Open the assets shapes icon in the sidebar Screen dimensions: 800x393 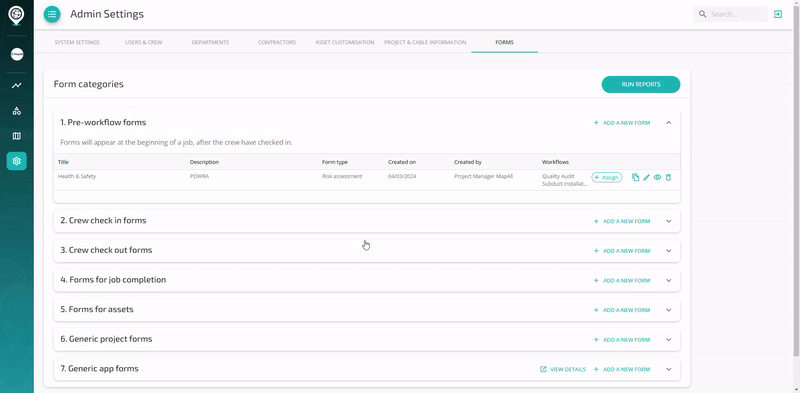(17, 111)
